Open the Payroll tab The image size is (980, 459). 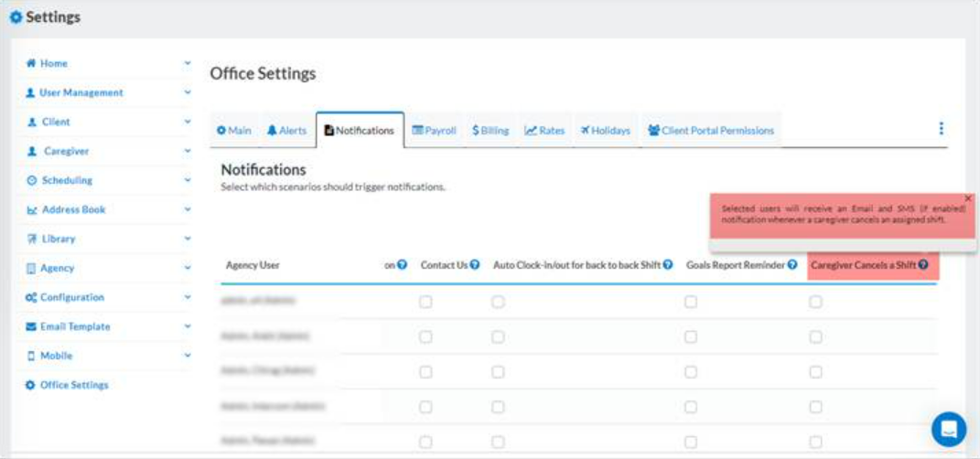pos(435,131)
